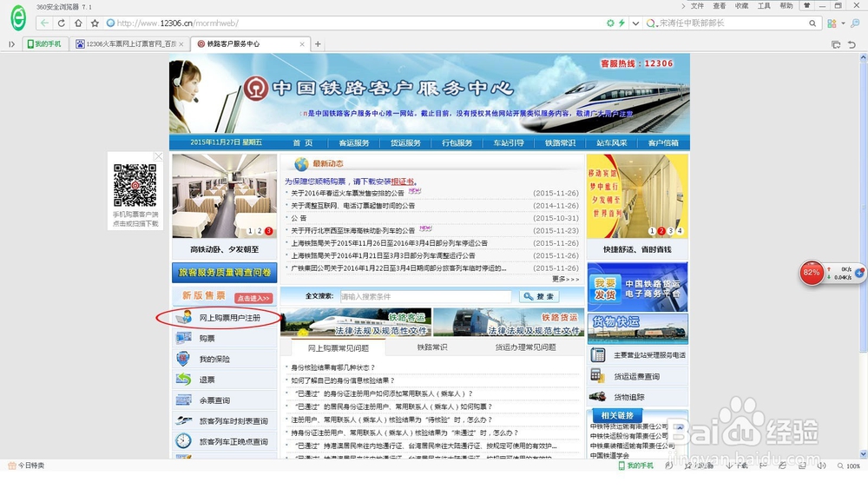The height and width of the screenshot is (489, 868).
Task: Open the 收藏 menu
Action: [x=742, y=5]
